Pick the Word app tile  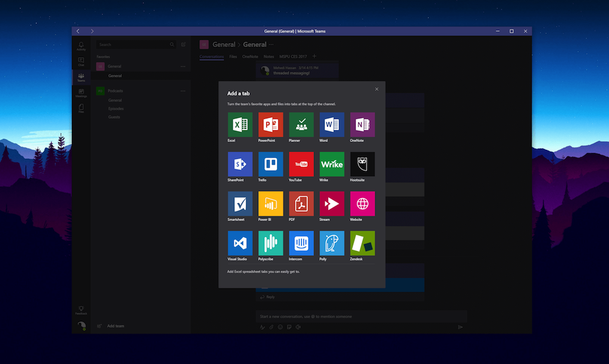[332, 125]
